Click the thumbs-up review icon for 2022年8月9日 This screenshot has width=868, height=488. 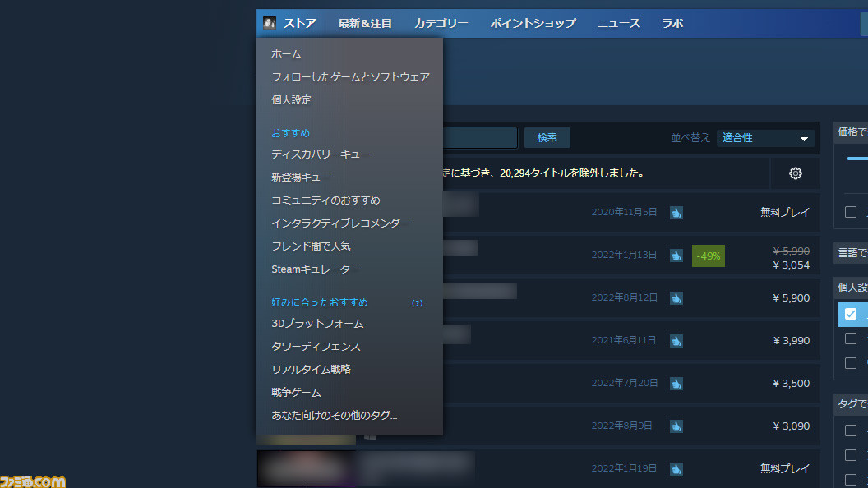click(676, 426)
